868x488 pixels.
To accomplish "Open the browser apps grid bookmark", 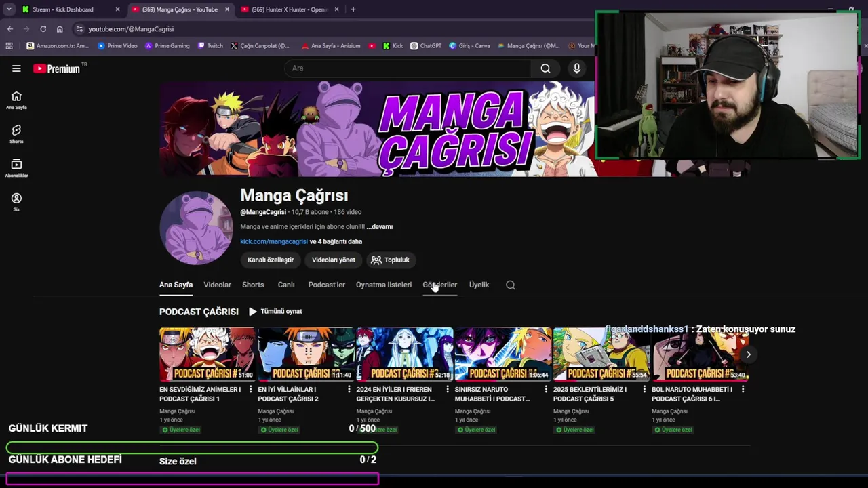I will point(9,46).
